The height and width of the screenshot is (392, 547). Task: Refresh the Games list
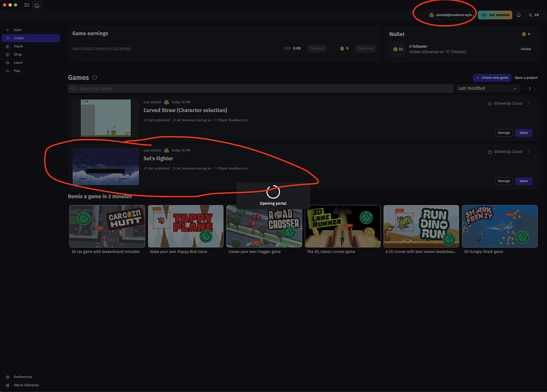pyautogui.click(x=94, y=77)
